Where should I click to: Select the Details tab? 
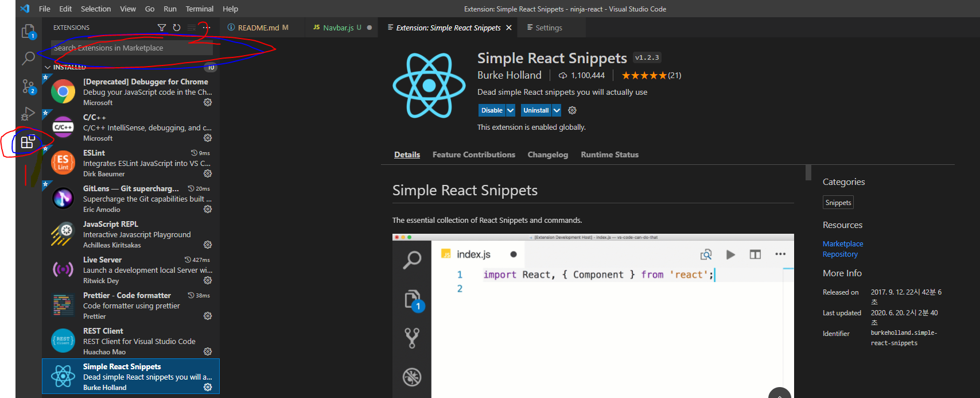pyautogui.click(x=407, y=154)
